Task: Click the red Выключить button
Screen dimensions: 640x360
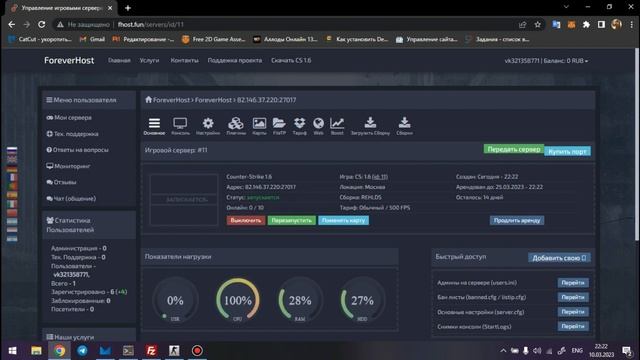Action: coord(246,220)
